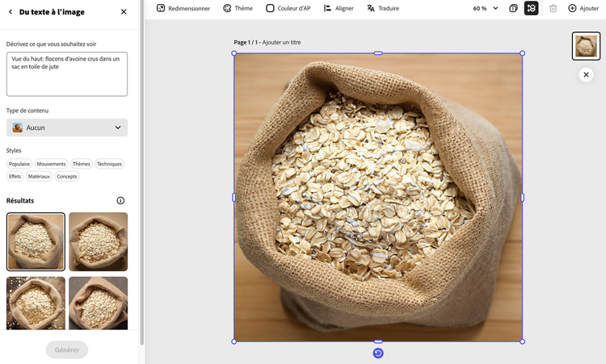Open the 60 % zoom dropdown
The height and width of the screenshot is (364, 606).
pyautogui.click(x=486, y=8)
